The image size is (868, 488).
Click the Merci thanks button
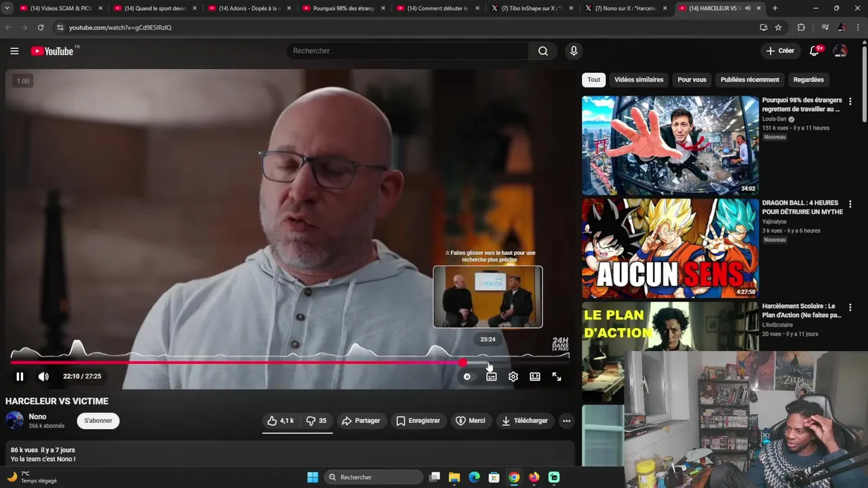click(470, 421)
